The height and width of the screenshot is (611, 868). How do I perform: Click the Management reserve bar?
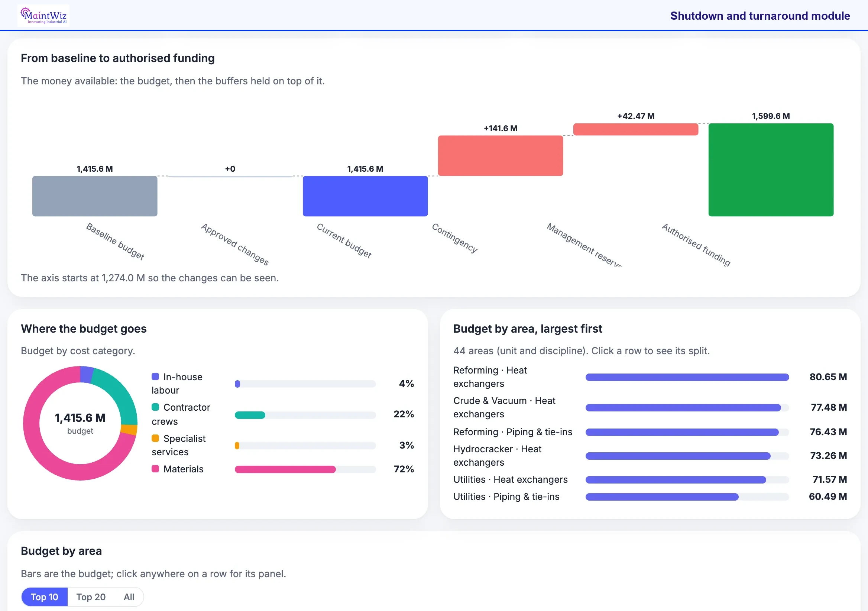tap(635, 129)
